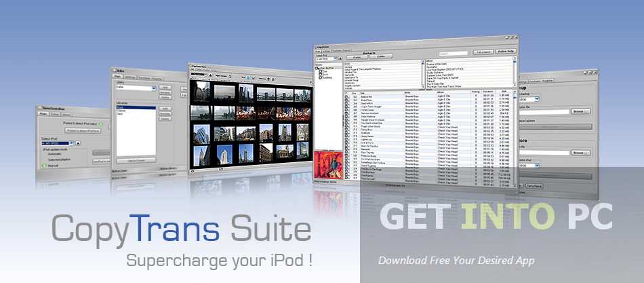The height and width of the screenshot is (283, 644).
Task: Open Purchase - Register tab in iLibs
Action: [150, 78]
